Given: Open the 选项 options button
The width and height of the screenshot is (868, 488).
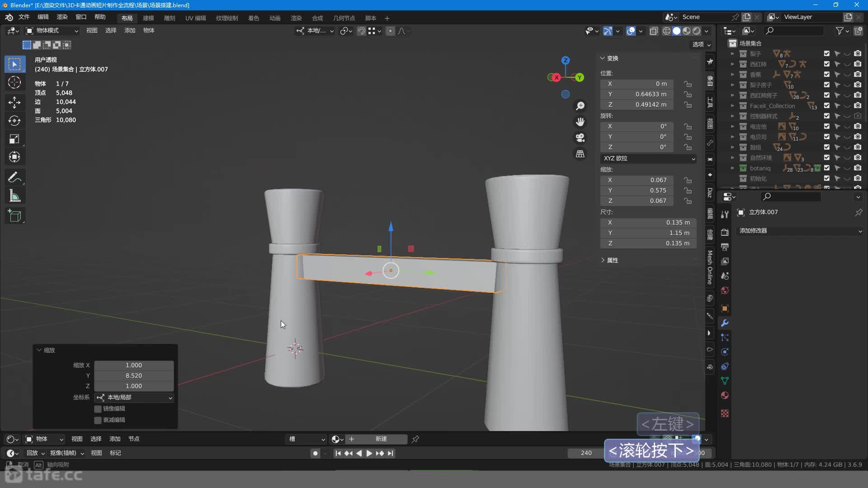Looking at the screenshot, I should pyautogui.click(x=702, y=44).
